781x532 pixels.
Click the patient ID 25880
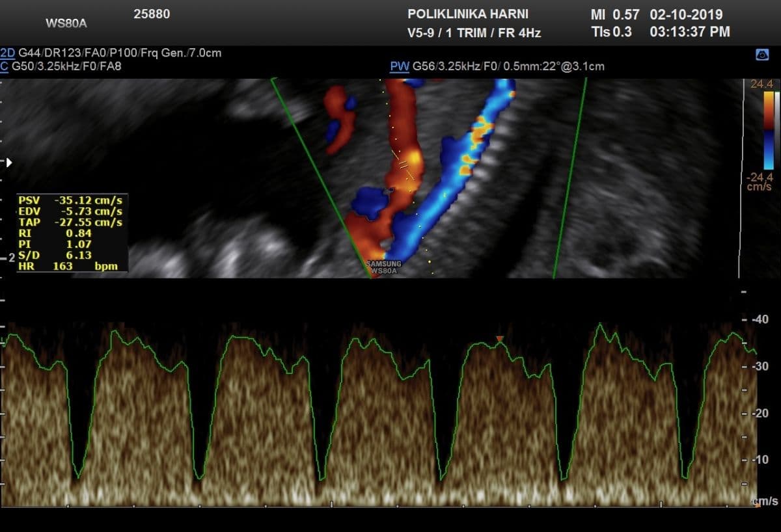click(x=152, y=14)
